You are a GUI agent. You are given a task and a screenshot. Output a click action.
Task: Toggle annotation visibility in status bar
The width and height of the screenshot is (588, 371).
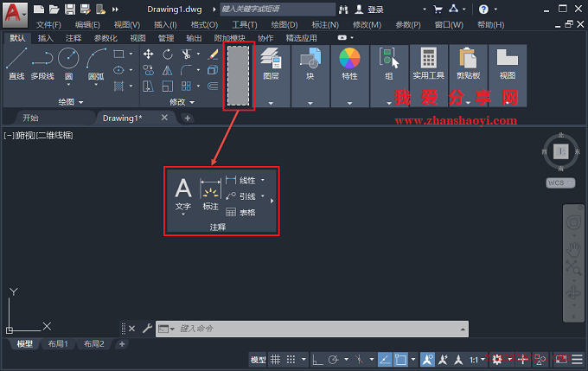point(427,360)
